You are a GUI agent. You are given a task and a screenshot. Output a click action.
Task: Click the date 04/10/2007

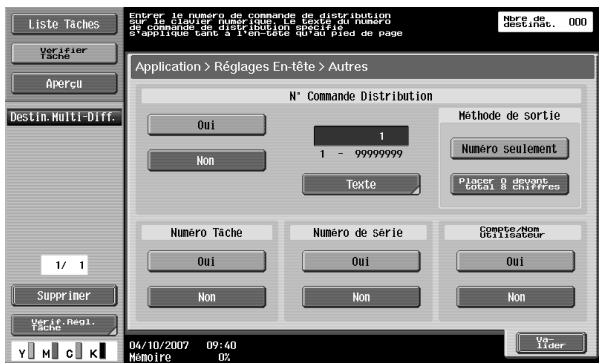(159, 345)
